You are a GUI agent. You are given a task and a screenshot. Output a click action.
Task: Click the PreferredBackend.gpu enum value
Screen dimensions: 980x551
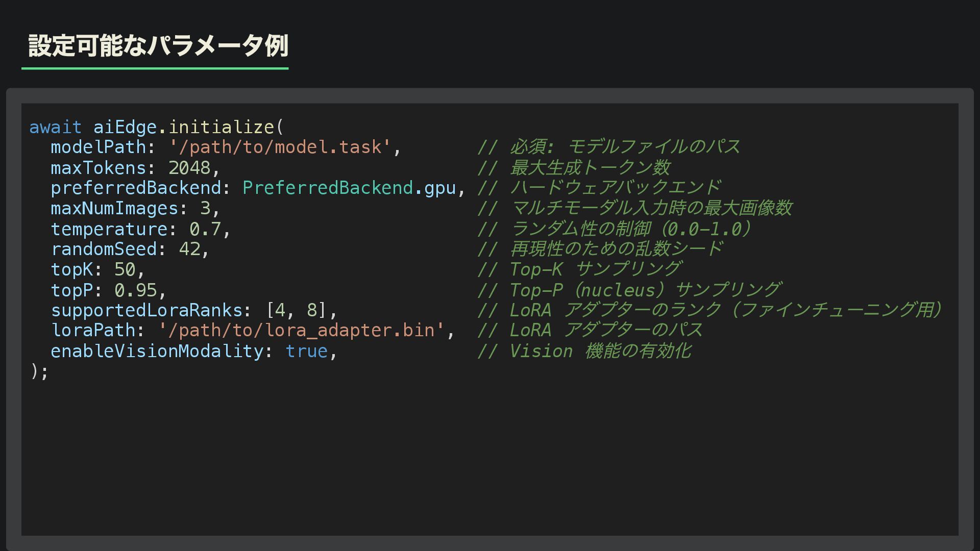[x=349, y=188]
